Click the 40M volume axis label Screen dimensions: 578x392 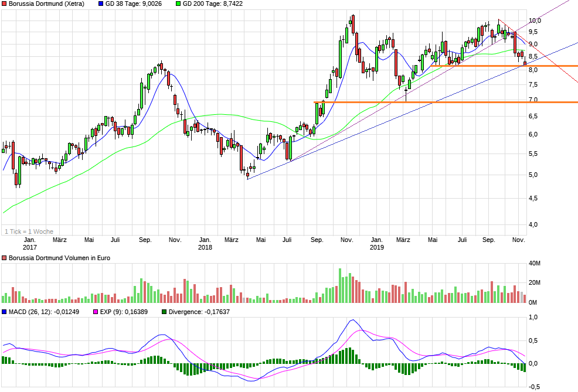click(535, 263)
